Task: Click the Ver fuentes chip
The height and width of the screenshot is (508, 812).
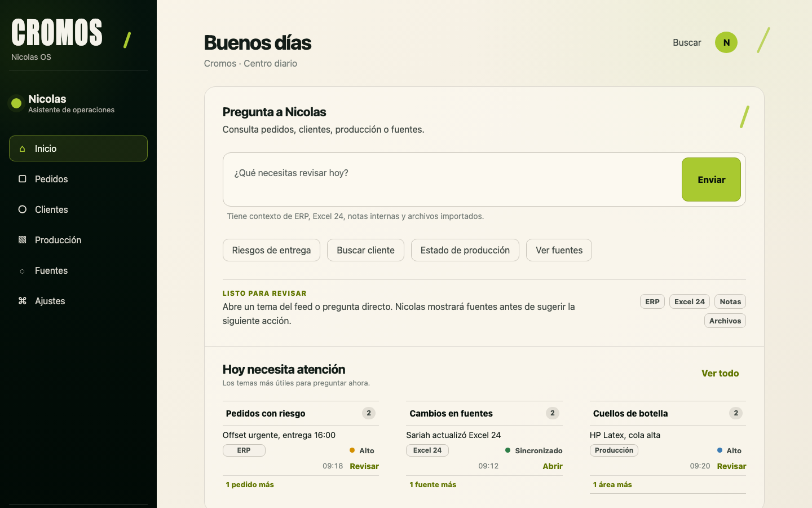Action: coord(559,250)
